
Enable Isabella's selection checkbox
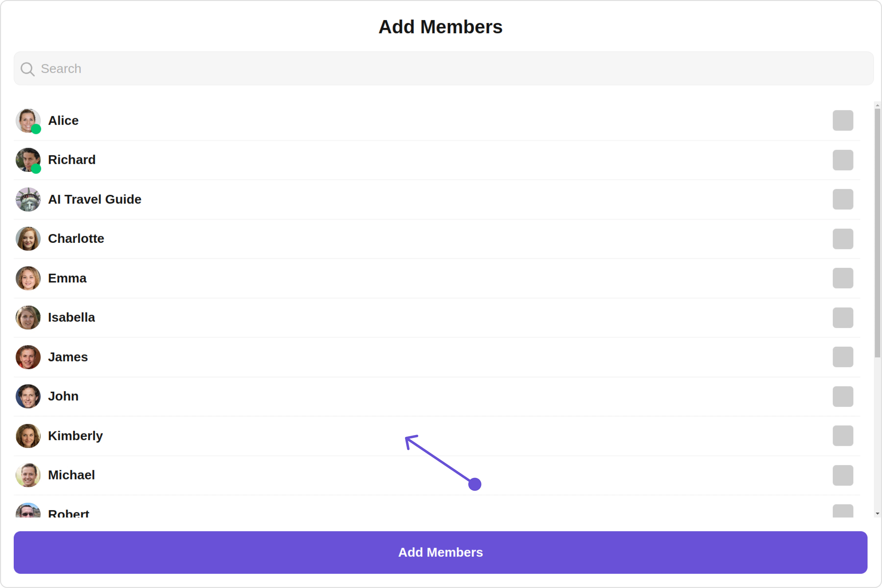point(843,318)
